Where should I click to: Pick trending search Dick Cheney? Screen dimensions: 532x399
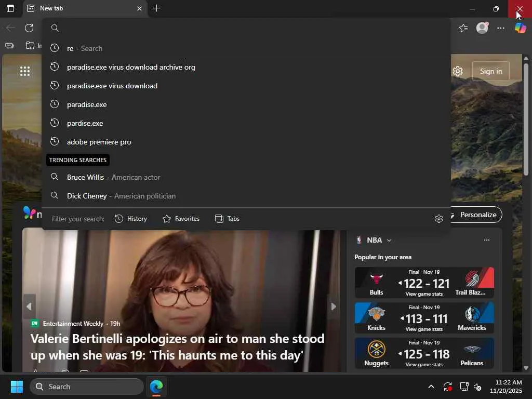(x=246, y=196)
